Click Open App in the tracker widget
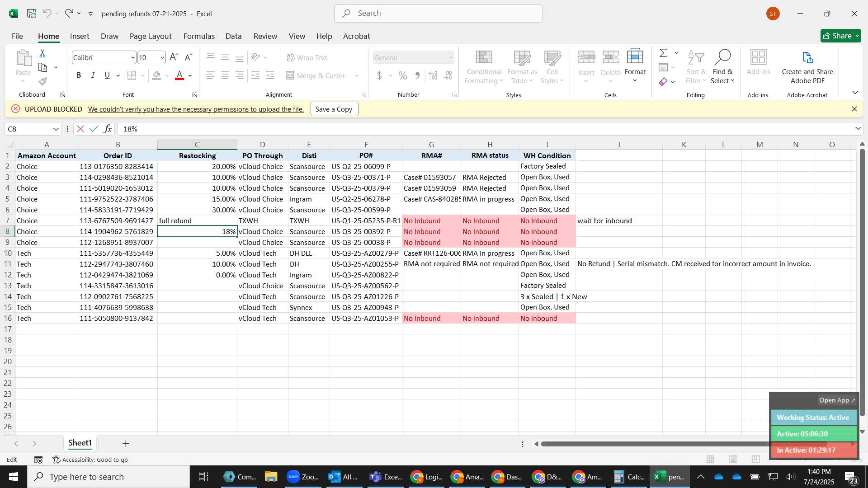 837,400
